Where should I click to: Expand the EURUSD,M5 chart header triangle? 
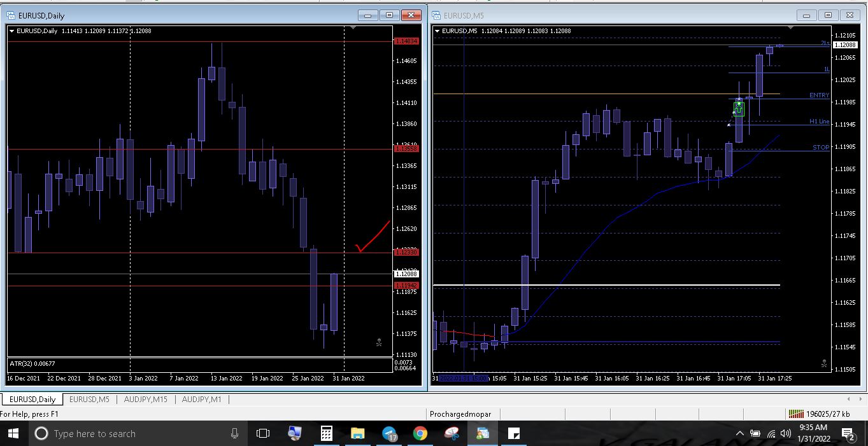point(438,31)
